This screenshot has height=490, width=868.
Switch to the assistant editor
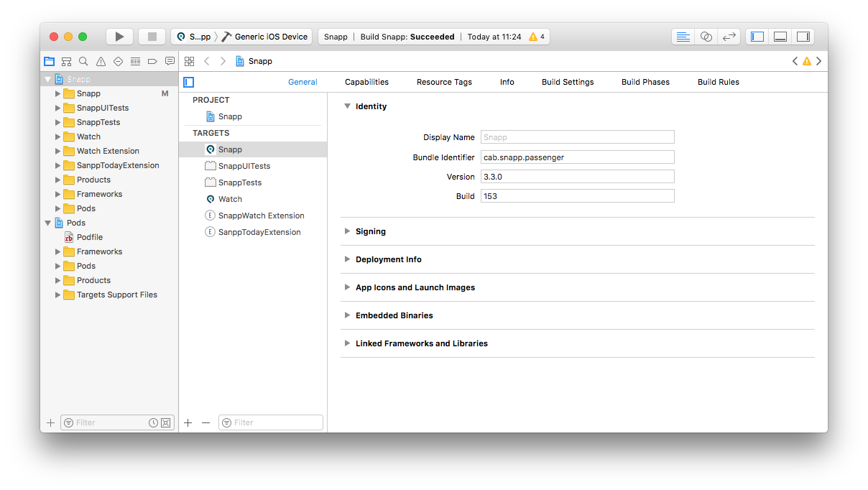706,37
